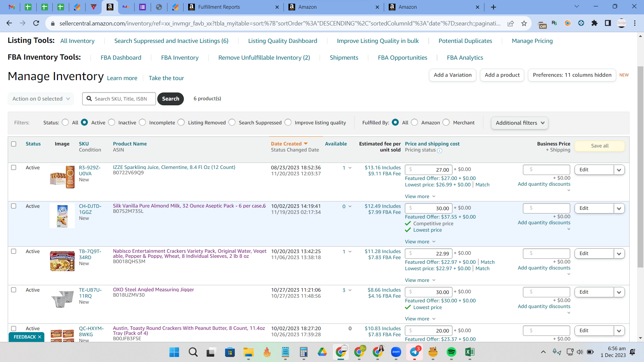Screen dimensions: 644x362
Task: Open a new browser tab
Action: coord(493,7)
